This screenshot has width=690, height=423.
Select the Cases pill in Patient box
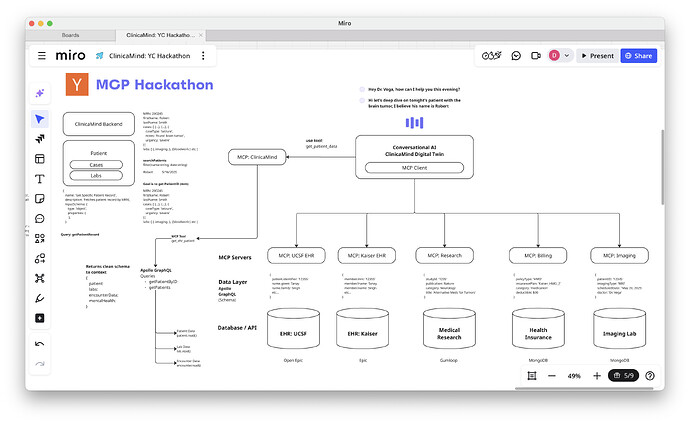point(96,165)
